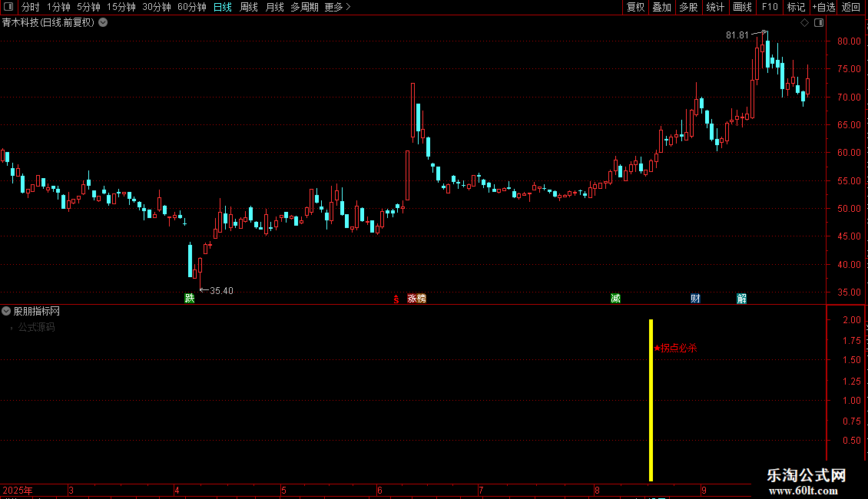
Task: Switch to 分时 intraday view
Action: tap(31, 7)
